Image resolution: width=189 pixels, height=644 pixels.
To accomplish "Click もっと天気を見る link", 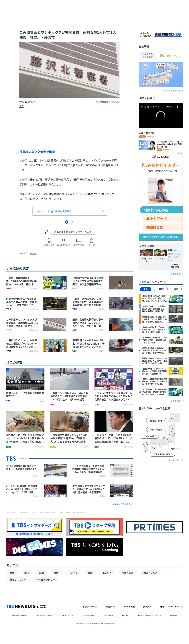I will (173, 90).
